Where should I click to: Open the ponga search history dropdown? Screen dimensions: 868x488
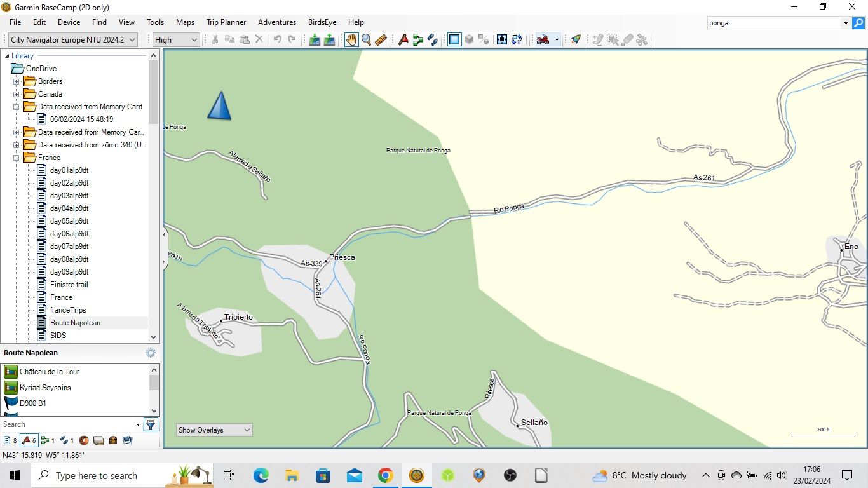846,23
